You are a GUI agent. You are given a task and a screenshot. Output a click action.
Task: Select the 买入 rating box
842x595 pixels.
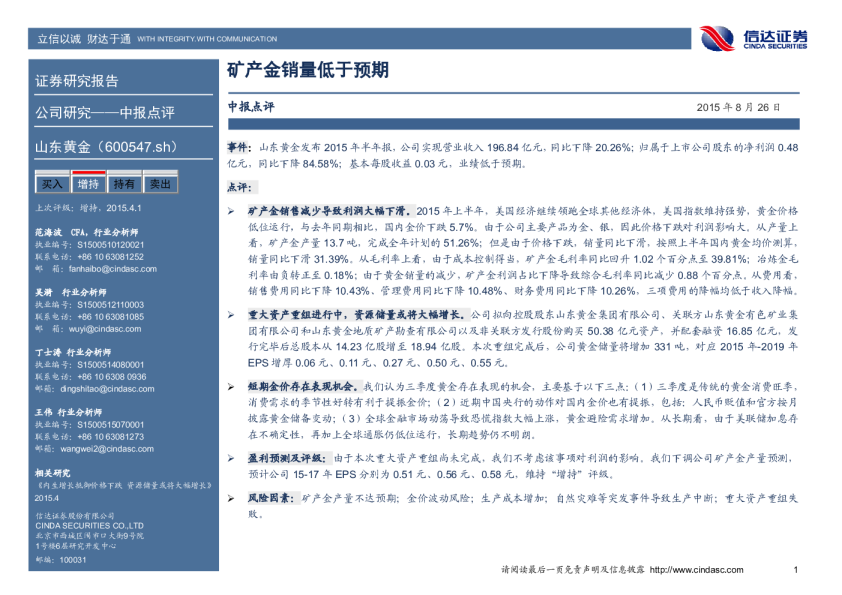(51, 184)
